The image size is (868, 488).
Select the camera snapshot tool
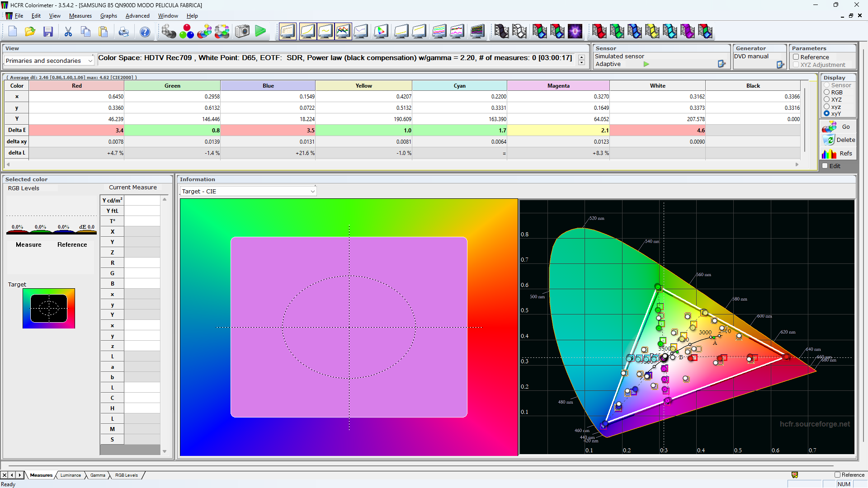242,31
